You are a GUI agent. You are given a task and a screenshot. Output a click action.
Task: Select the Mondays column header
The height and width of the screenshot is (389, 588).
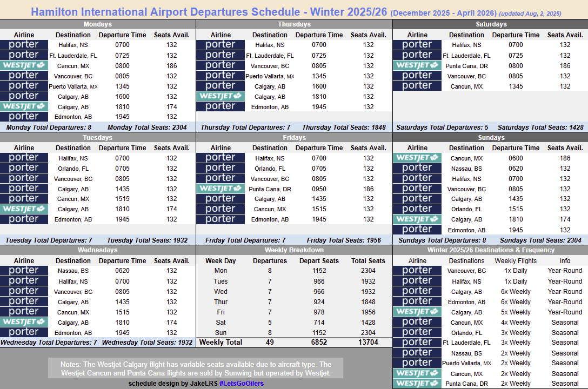tap(97, 24)
